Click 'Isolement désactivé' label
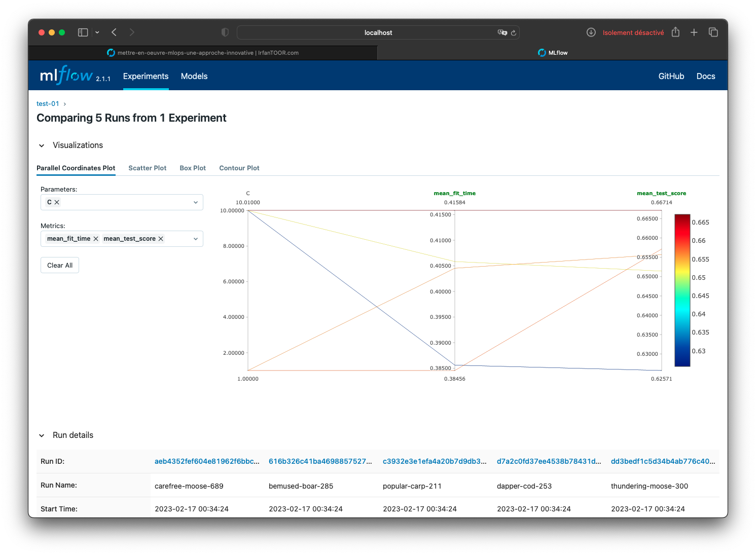This screenshot has width=756, height=555. coord(633,32)
